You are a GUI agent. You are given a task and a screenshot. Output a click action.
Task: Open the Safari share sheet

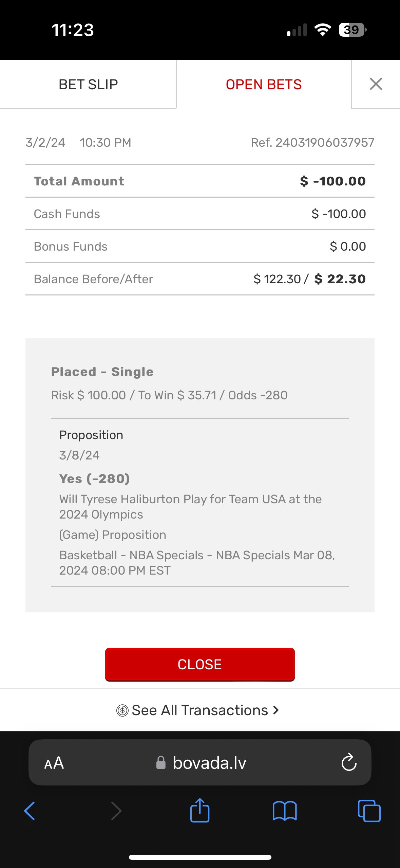(200, 810)
